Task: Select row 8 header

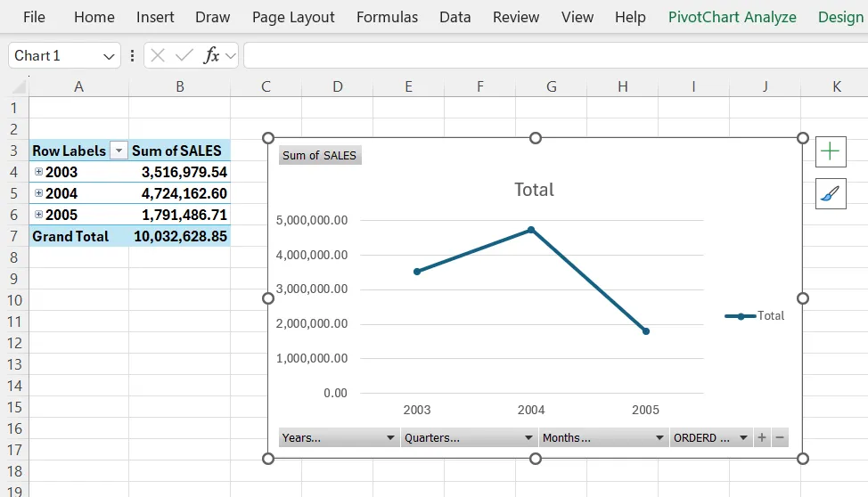Action: 14,257
